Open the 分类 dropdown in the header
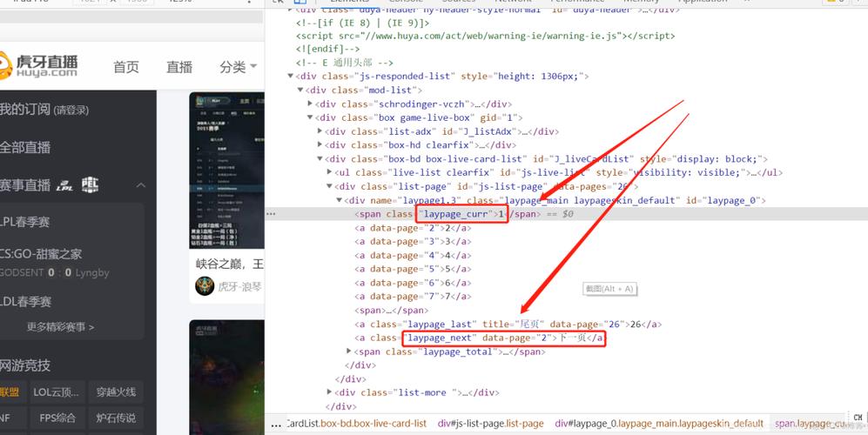868x435 pixels. 238,67
